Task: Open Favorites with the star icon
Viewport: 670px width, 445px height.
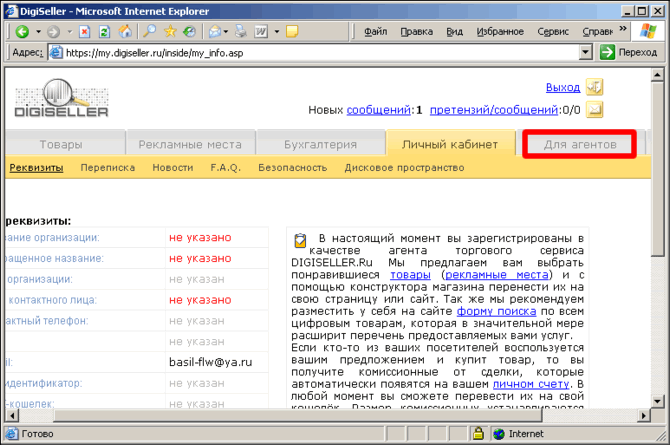Action: 170,31
